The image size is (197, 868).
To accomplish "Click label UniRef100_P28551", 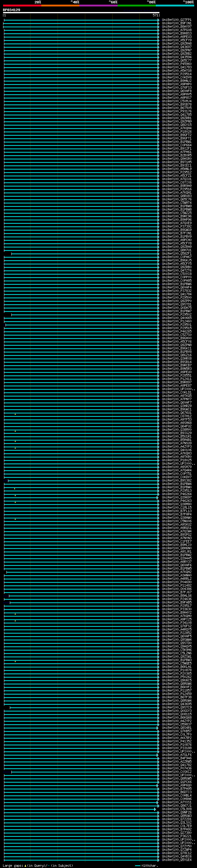I will click(176, 375).
